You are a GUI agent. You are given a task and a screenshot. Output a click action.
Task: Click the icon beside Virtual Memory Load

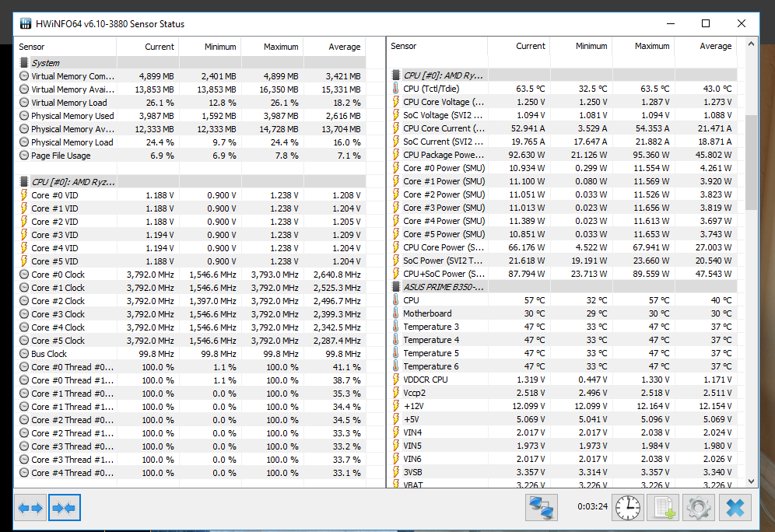point(23,102)
